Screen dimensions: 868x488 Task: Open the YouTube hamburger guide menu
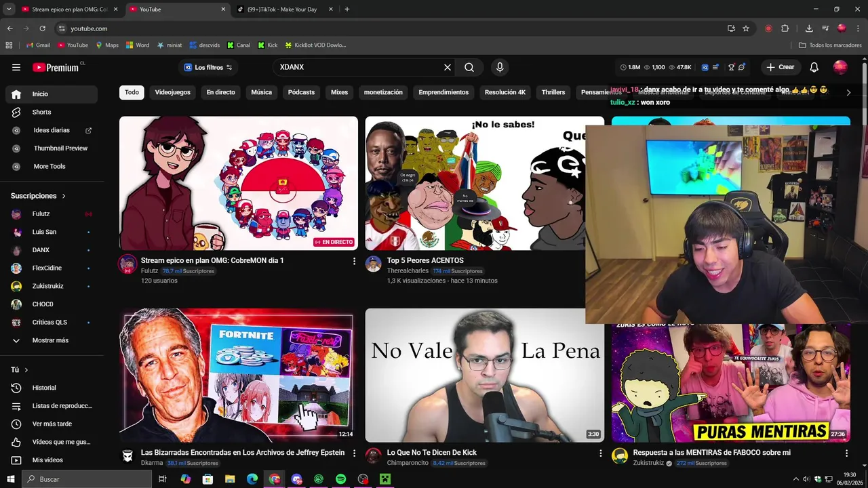coord(16,67)
